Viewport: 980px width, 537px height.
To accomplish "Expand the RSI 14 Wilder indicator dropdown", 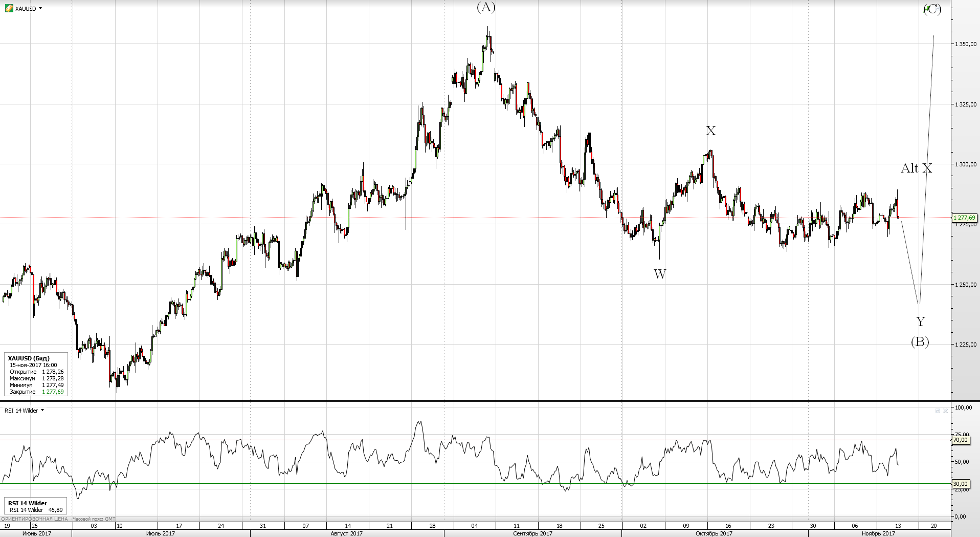I will point(42,410).
